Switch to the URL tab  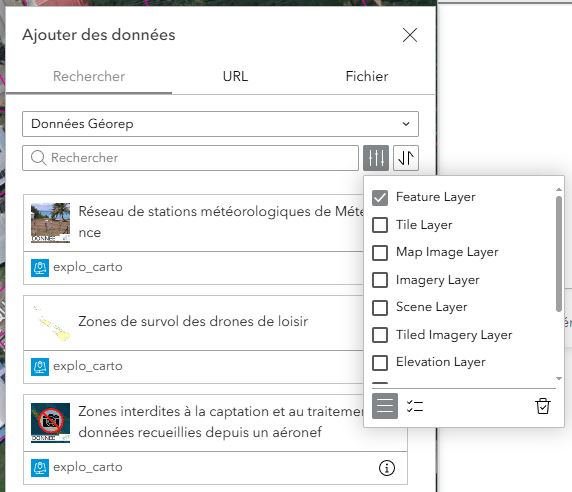[235, 76]
